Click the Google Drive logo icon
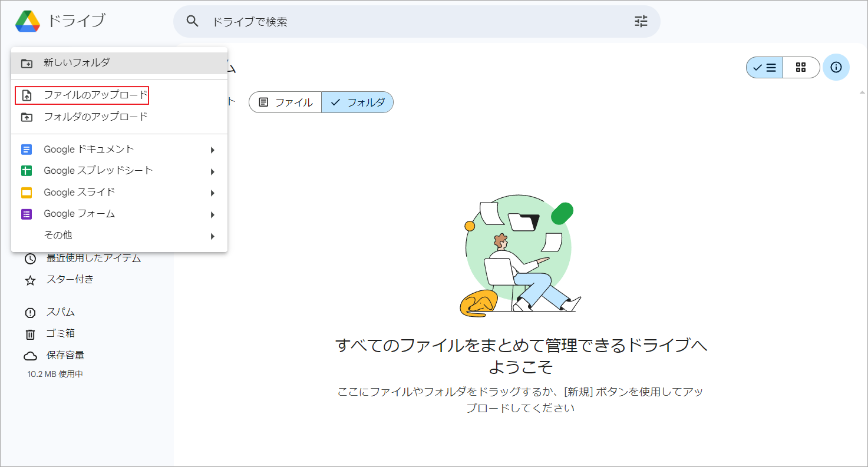 (28, 21)
